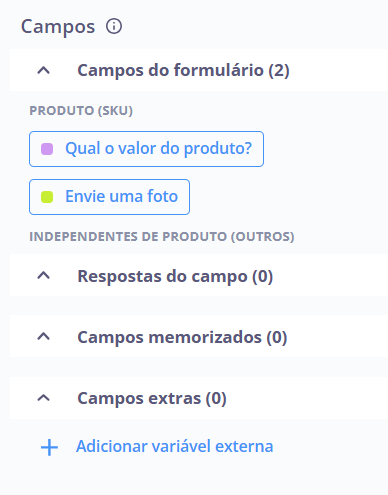This screenshot has height=495, width=388.
Task: Click the purple color square in first field
Action: click(x=47, y=149)
